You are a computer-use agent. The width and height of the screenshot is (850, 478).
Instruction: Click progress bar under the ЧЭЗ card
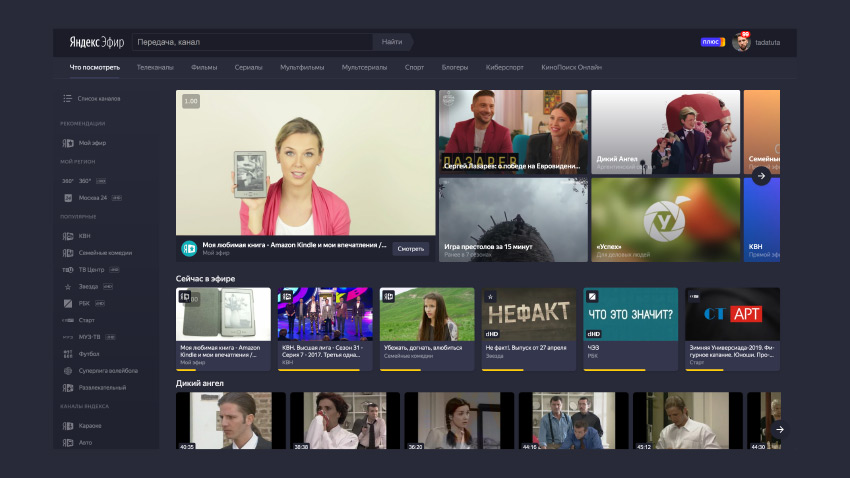(x=630, y=370)
